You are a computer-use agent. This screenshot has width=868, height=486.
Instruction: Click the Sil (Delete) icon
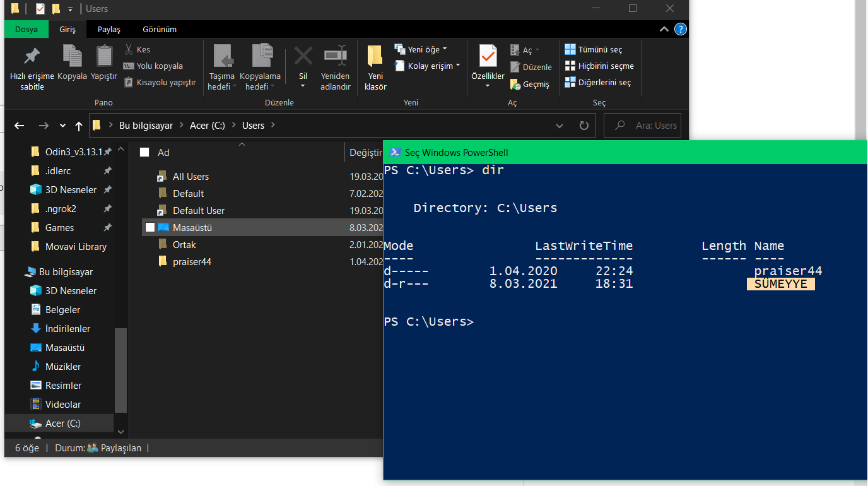(303, 56)
